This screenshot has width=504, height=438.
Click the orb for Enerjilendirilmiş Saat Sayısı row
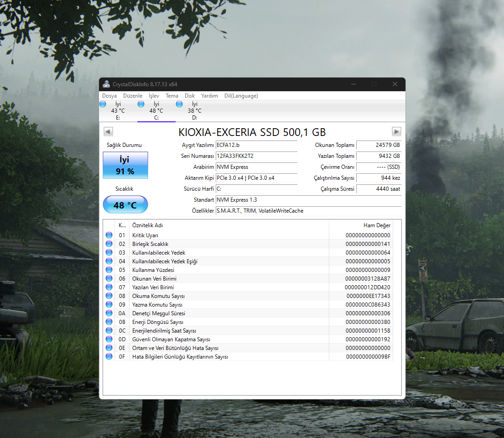tap(109, 331)
